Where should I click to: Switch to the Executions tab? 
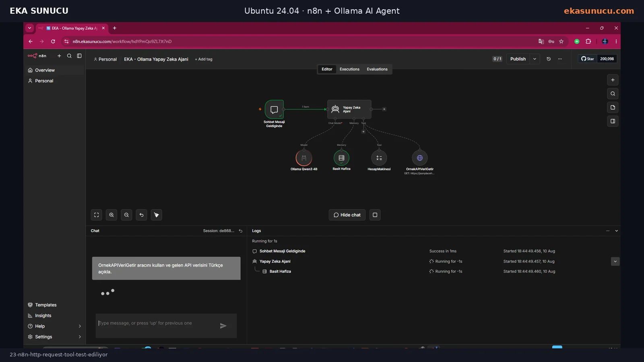point(349,69)
